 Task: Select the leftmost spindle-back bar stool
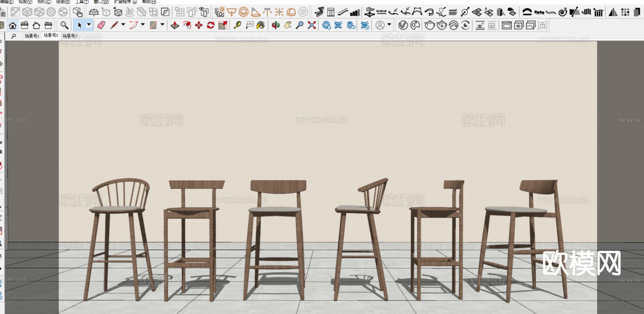point(119,239)
